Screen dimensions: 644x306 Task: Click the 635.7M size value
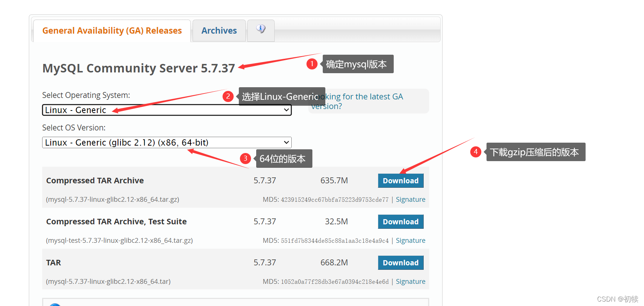(x=334, y=181)
